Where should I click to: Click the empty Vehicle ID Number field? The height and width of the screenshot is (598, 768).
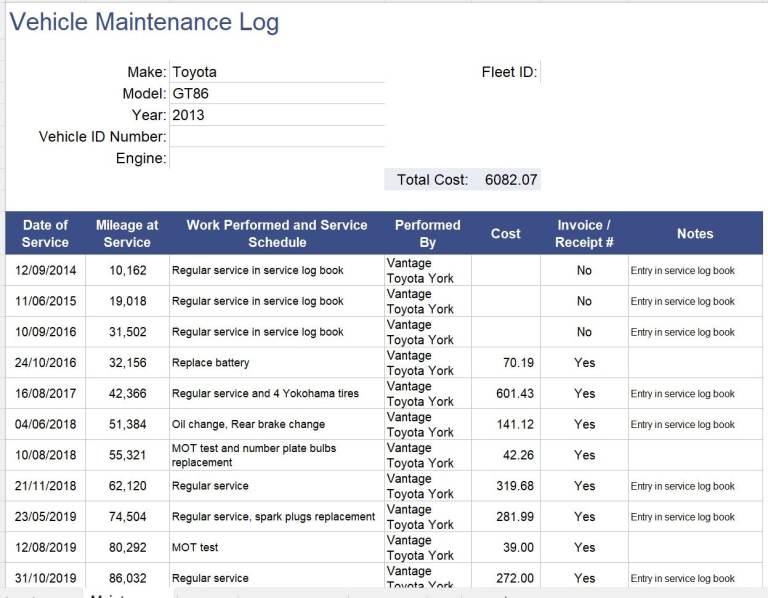(x=276, y=137)
